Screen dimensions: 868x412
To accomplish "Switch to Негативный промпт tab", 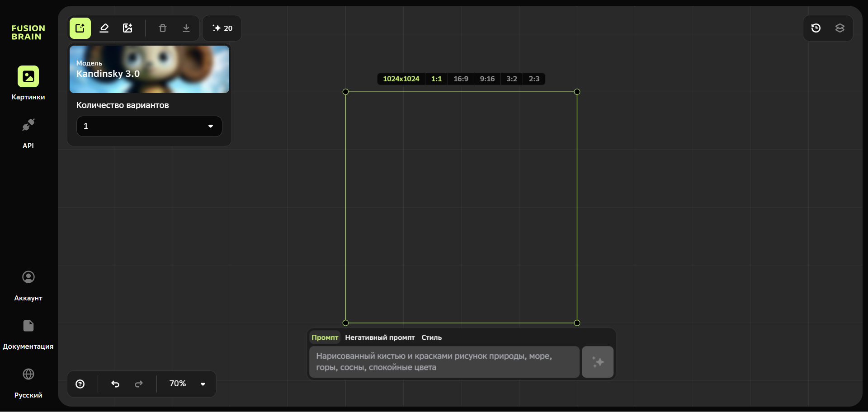I will click(x=380, y=337).
